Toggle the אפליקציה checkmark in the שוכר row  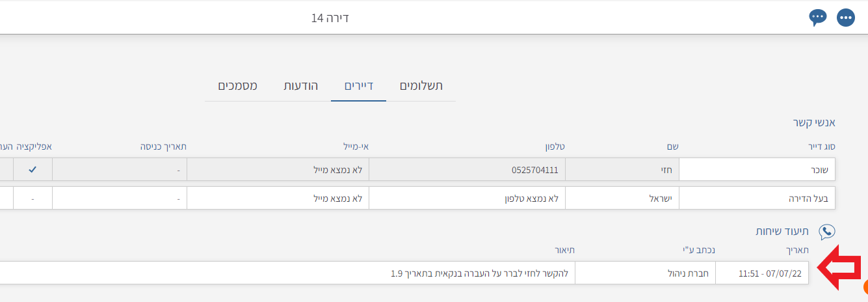(33, 170)
